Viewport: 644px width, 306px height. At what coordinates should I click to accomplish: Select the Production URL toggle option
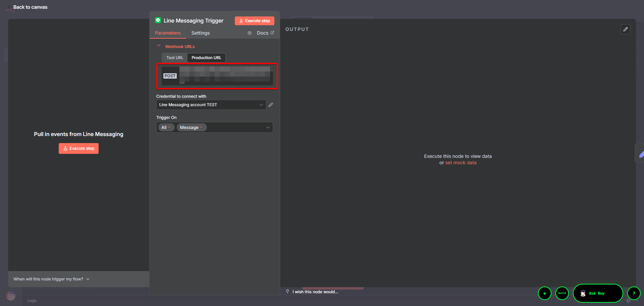click(206, 58)
